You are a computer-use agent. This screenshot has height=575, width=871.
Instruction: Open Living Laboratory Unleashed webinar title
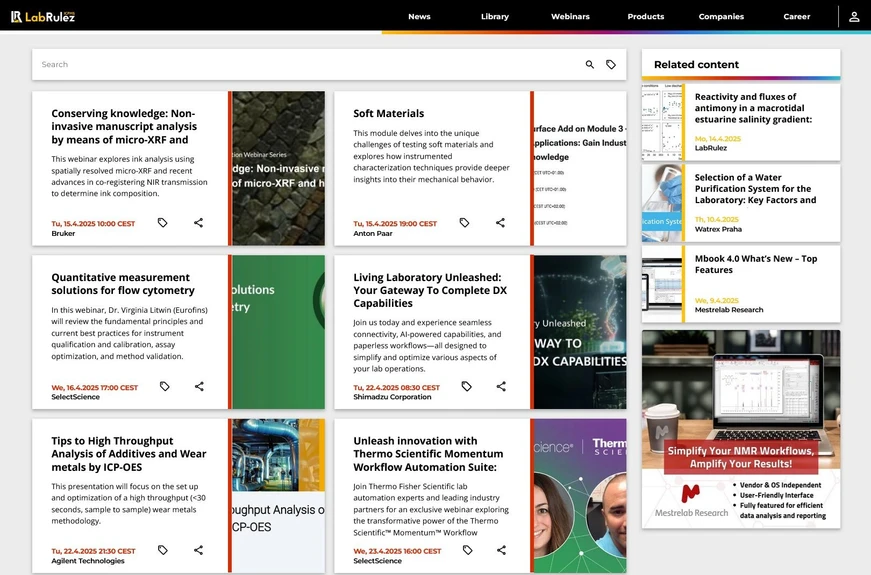430,291
